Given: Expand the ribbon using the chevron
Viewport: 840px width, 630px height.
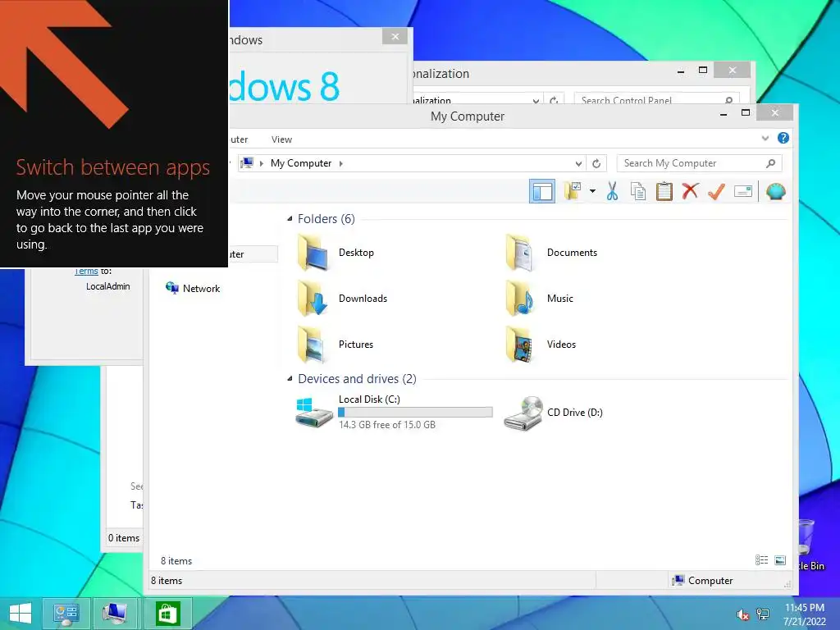Looking at the screenshot, I should [x=765, y=138].
